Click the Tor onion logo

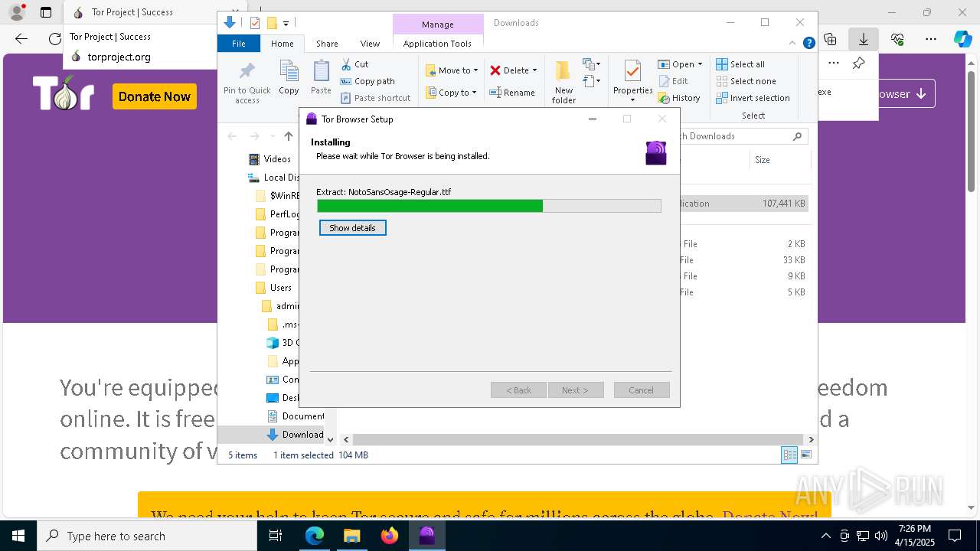click(x=64, y=94)
